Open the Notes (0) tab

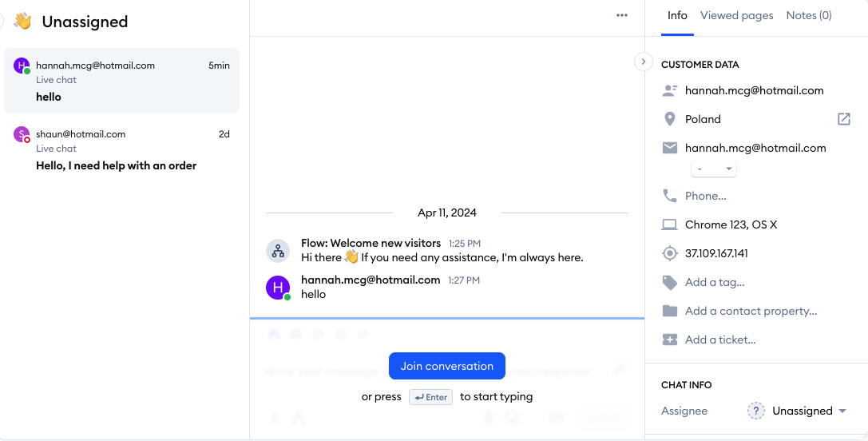coord(808,15)
